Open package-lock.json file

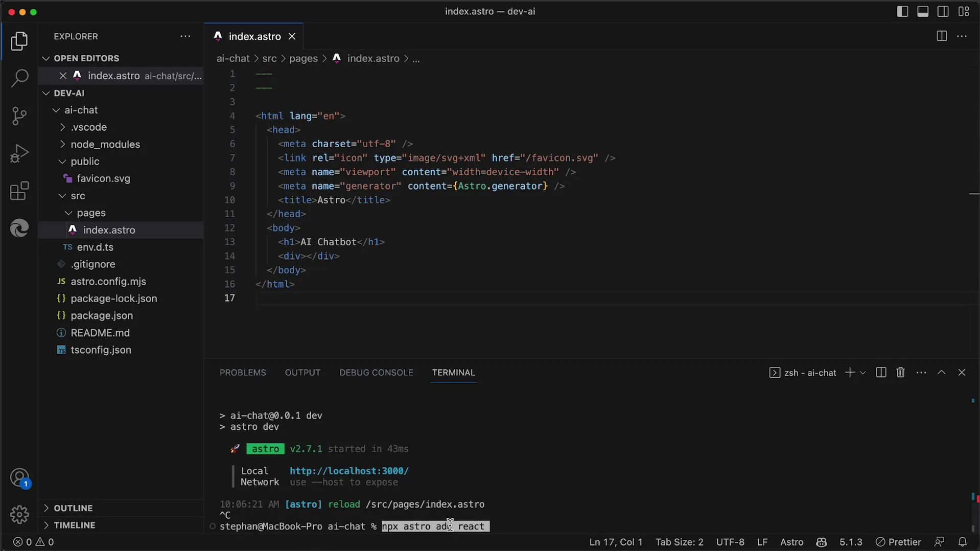[x=121, y=299]
